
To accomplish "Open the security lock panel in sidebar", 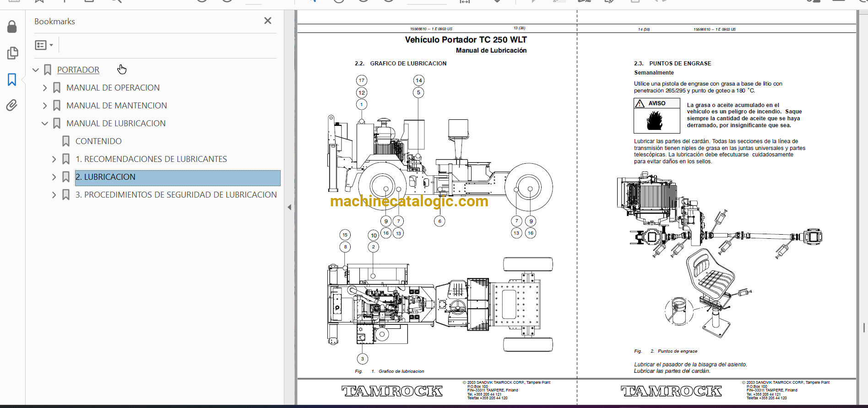I will (x=12, y=27).
